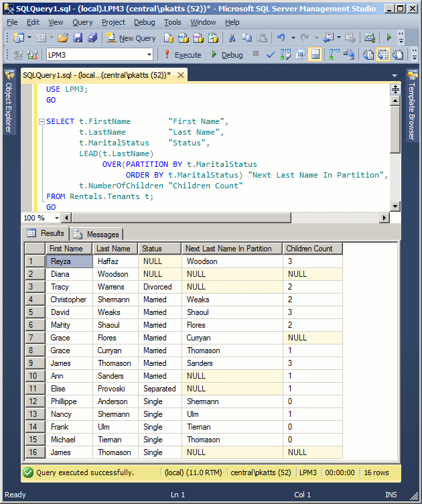Click the Execute button
Screen dimensions: 422x504
click(183, 55)
